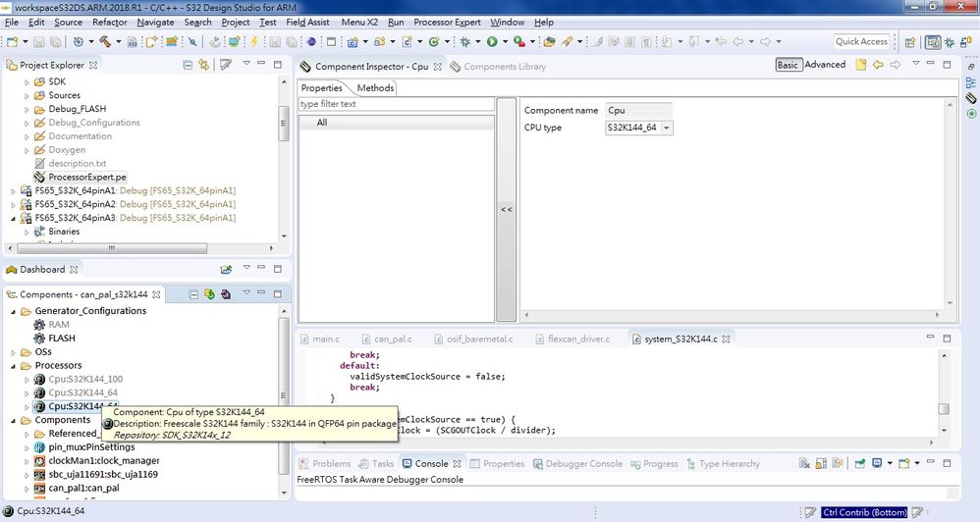Click the Run with coverage red icon
980x522 pixels.
[518, 42]
